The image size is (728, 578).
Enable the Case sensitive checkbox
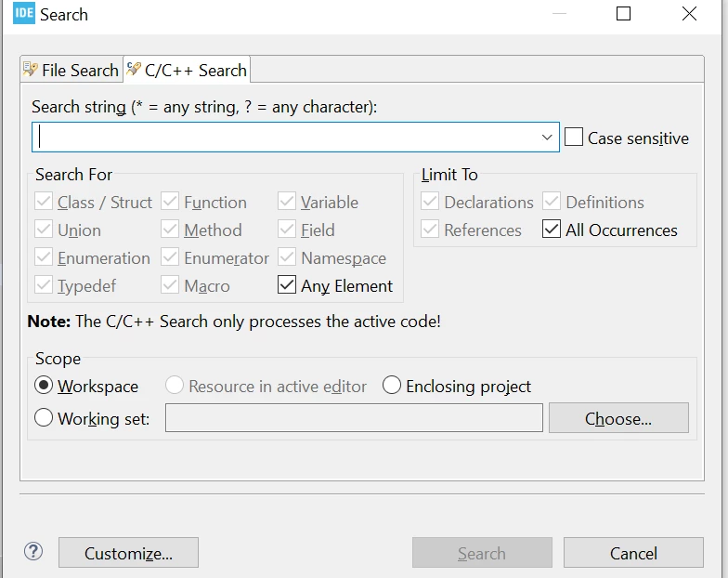(574, 138)
